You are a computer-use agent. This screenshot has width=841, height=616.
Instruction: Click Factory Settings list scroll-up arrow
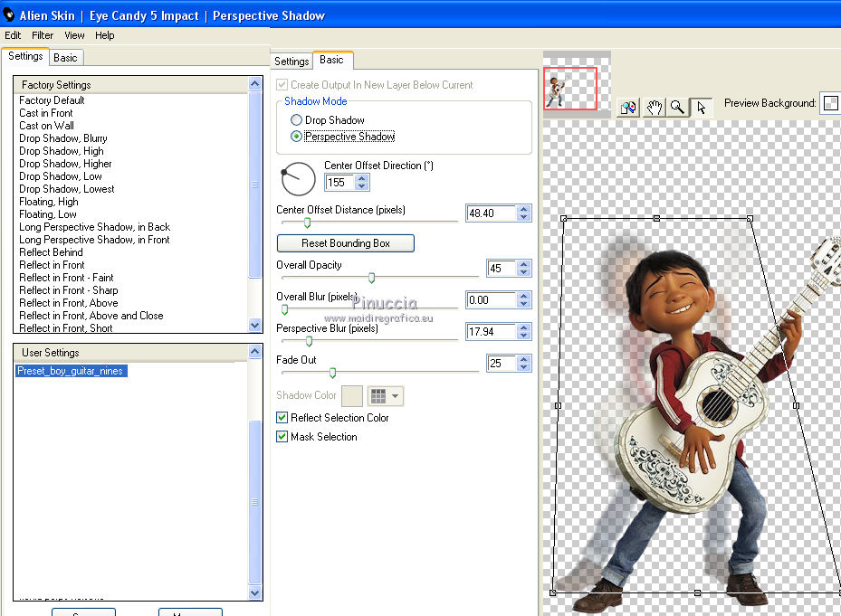pos(254,83)
